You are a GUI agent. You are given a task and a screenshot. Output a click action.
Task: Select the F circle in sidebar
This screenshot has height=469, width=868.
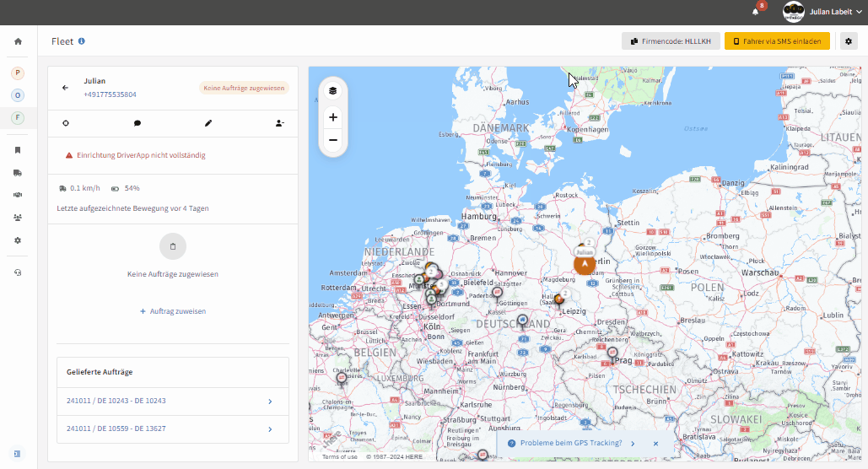pos(18,117)
